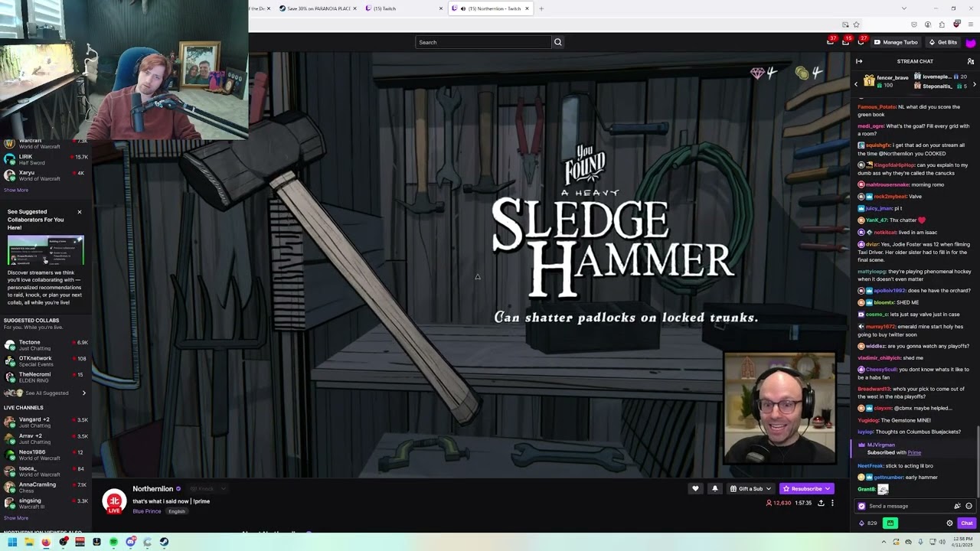Open the emote picker in chat input
Viewport: 980px width, 551px height.
tap(969, 506)
